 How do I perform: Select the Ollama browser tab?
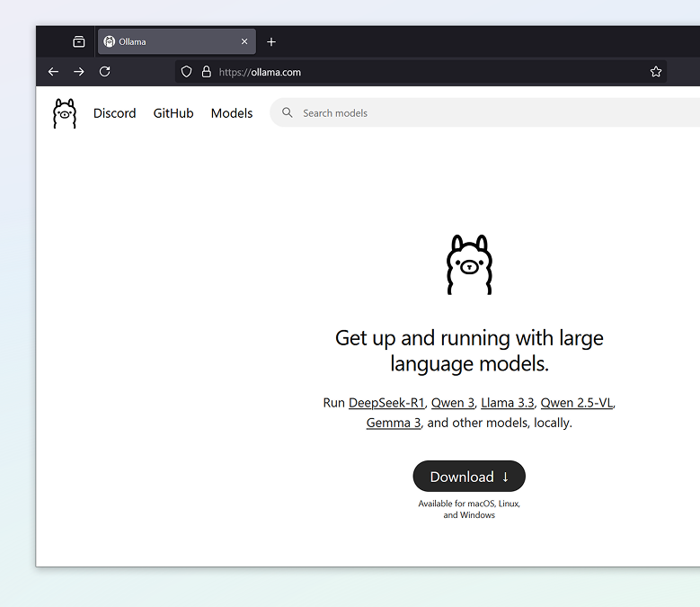pos(177,41)
